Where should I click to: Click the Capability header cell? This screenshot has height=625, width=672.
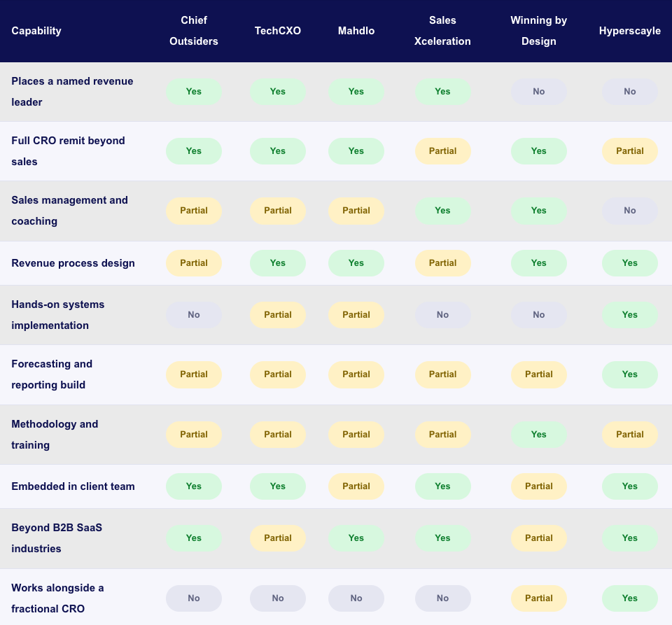pyautogui.click(x=36, y=31)
